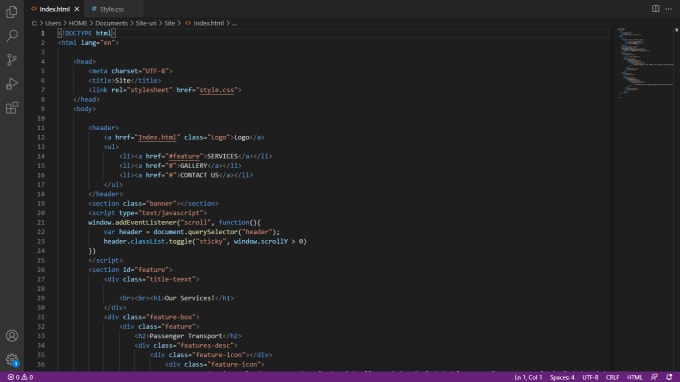Click Index.html in the breadcrumb

[209, 23]
